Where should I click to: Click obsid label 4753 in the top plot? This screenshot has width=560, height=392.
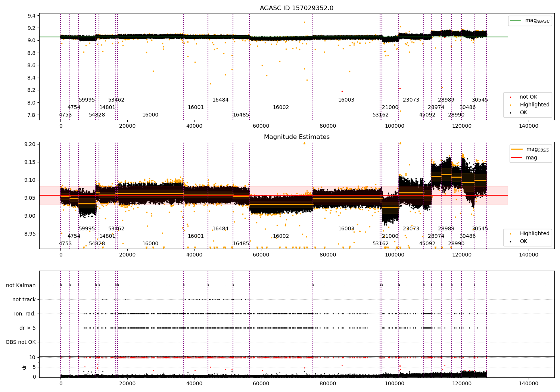[x=65, y=115]
